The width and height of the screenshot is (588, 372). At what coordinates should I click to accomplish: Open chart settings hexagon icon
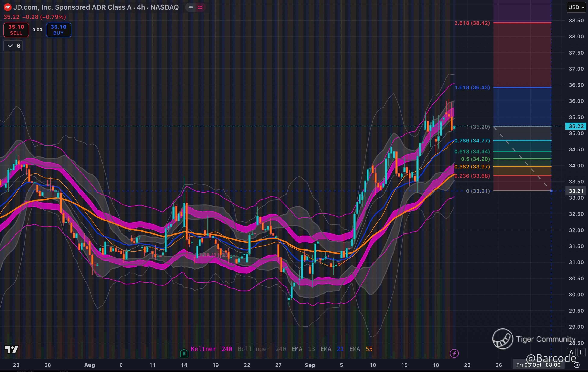(x=576, y=365)
